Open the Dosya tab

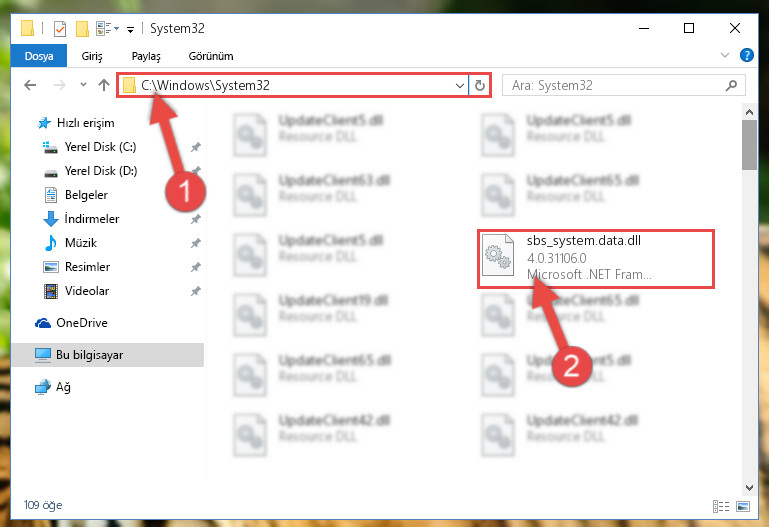click(39, 56)
